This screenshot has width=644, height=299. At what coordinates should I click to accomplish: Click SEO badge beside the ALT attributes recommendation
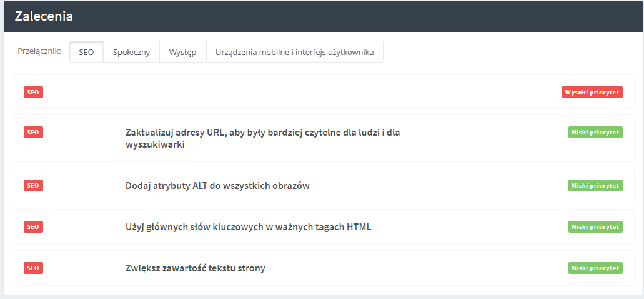pyautogui.click(x=33, y=185)
